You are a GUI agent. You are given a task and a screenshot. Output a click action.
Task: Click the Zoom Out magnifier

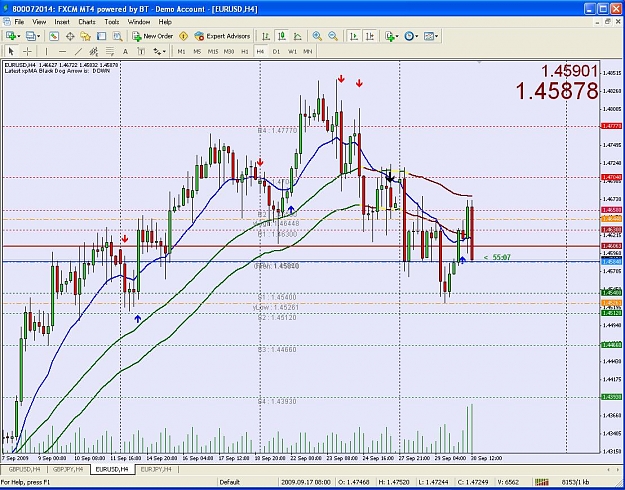pyautogui.click(x=333, y=36)
